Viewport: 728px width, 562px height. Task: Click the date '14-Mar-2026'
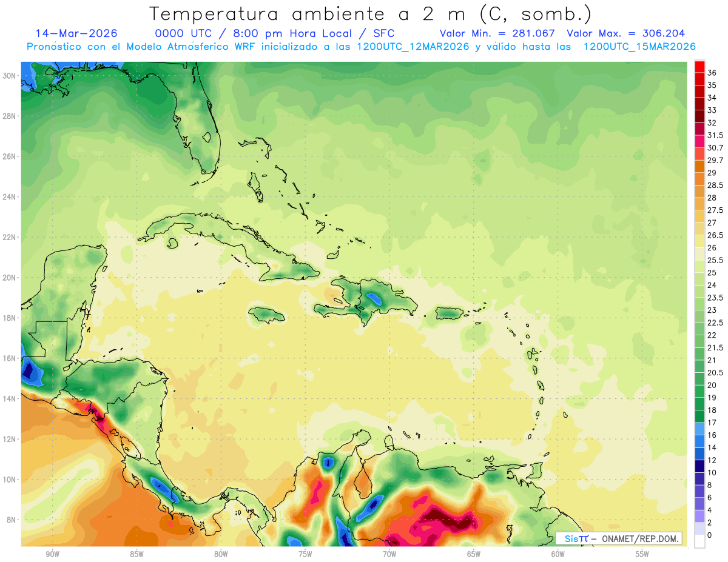[x=76, y=33]
